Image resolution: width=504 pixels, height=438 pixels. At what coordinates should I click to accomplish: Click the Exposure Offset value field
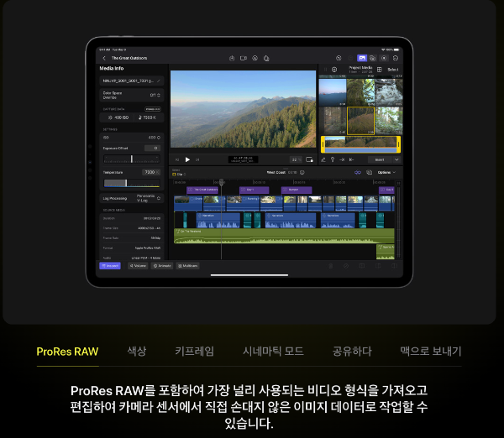click(x=152, y=148)
